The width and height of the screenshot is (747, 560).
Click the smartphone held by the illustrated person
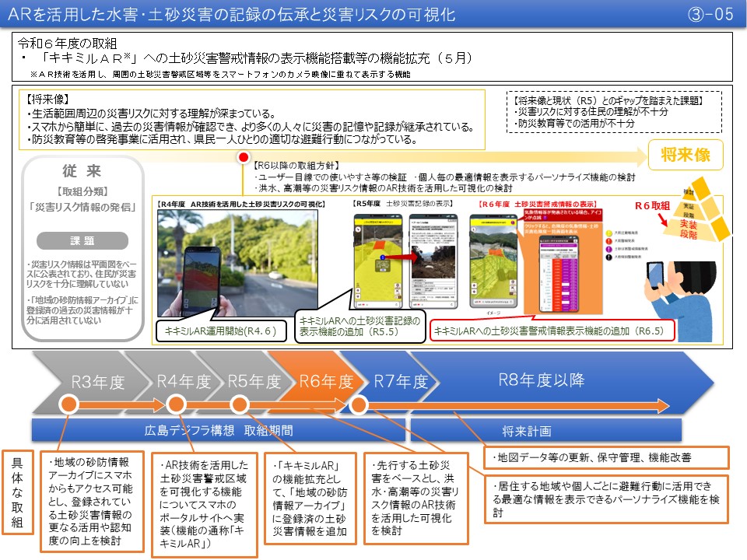[x=656, y=275]
